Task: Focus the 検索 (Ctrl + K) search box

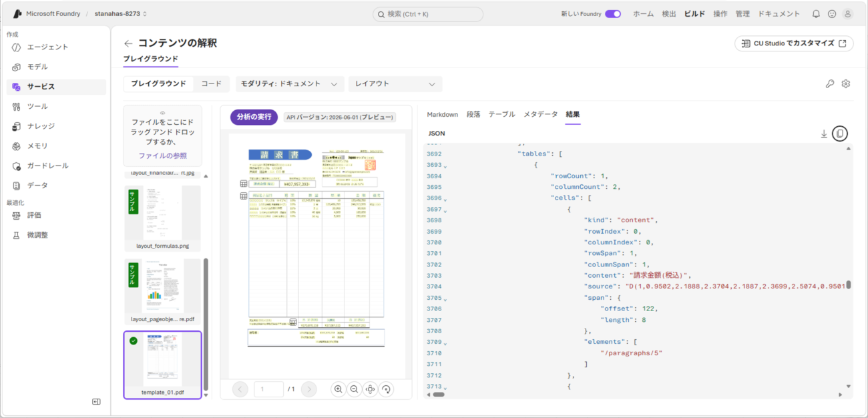Action: pyautogui.click(x=428, y=14)
